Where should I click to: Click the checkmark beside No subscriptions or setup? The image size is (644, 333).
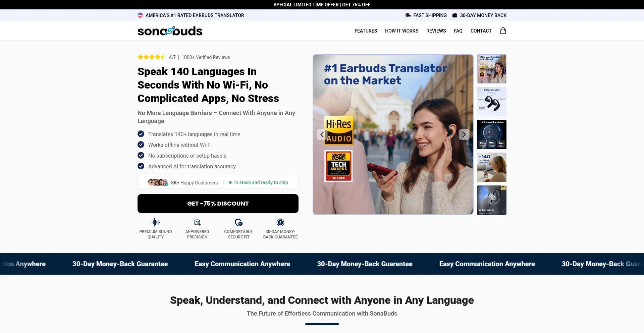[141, 155]
